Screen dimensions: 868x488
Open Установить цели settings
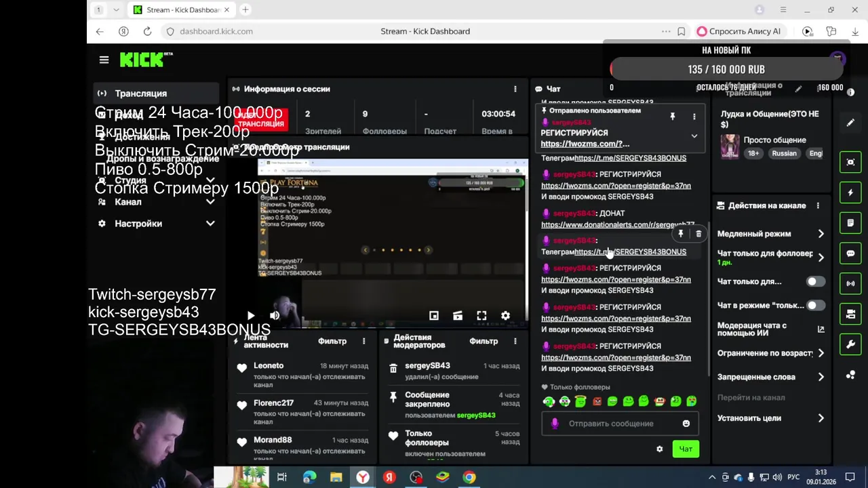pyautogui.click(x=771, y=418)
